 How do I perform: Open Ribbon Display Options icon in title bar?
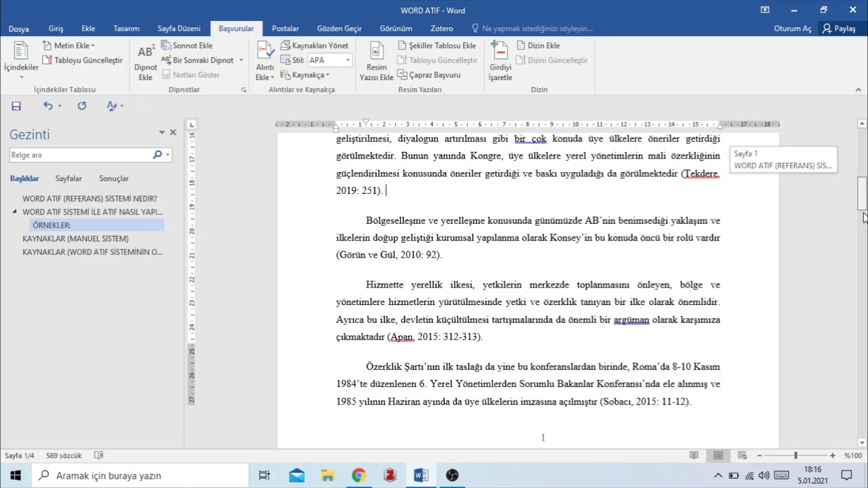coord(765,10)
